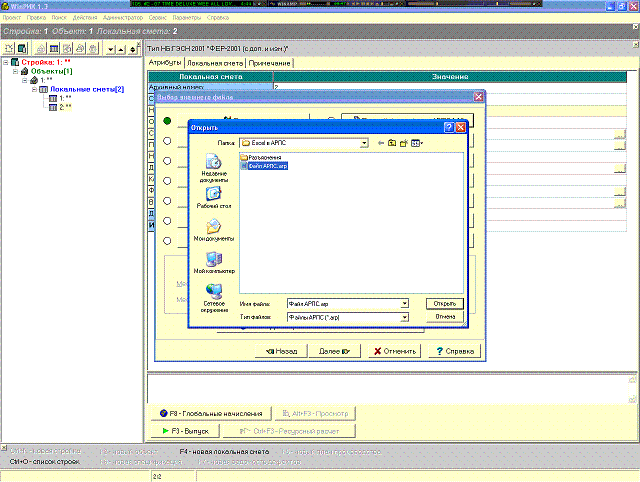Open the view menu icon in Open dialog

[417, 144]
